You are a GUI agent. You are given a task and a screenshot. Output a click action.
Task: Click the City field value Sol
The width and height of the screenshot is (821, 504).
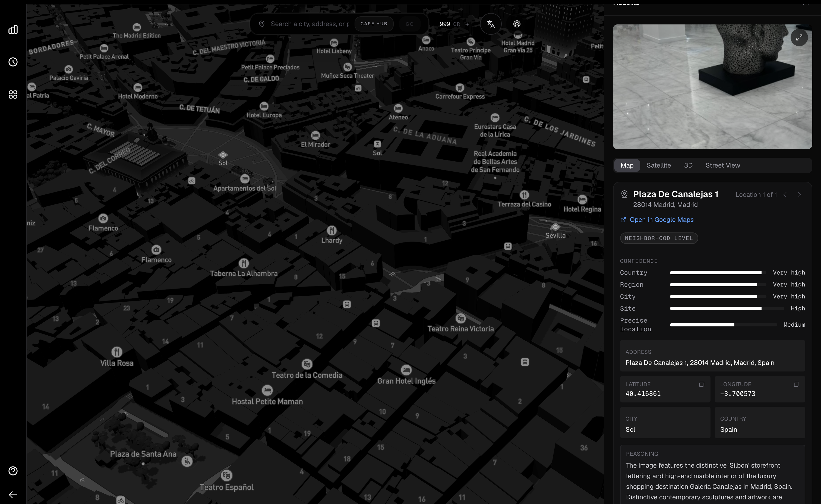tap(630, 430)
